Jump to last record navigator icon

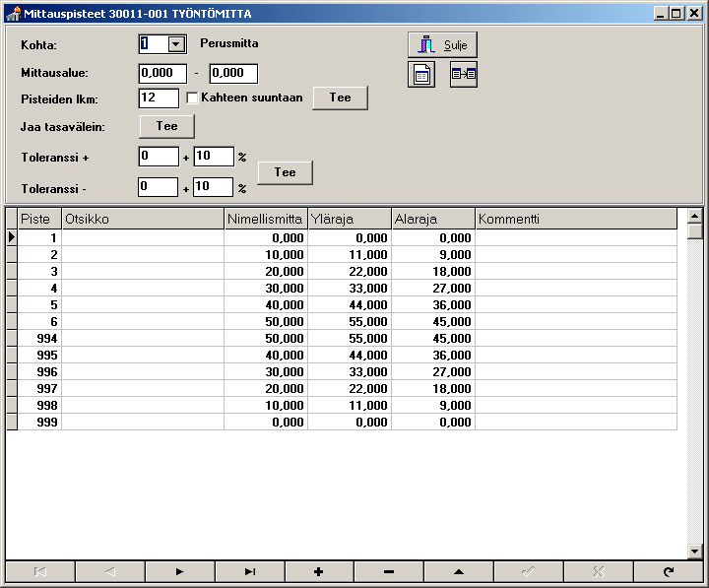click(249, 571)
